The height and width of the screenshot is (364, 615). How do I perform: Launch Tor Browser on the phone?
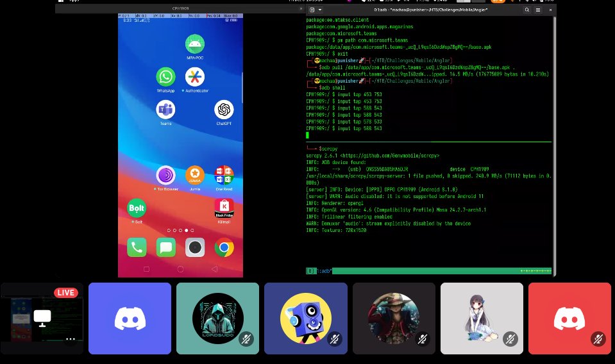[166, 175]
